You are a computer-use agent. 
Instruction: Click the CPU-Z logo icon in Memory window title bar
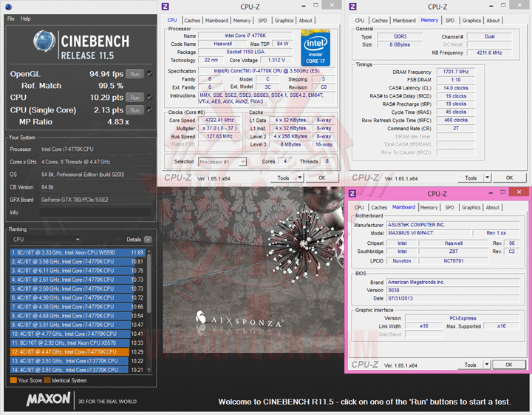[x=353, y=7]
